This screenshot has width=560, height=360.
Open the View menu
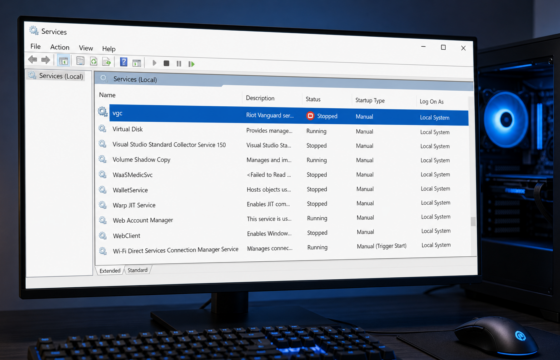coord(86,48)
